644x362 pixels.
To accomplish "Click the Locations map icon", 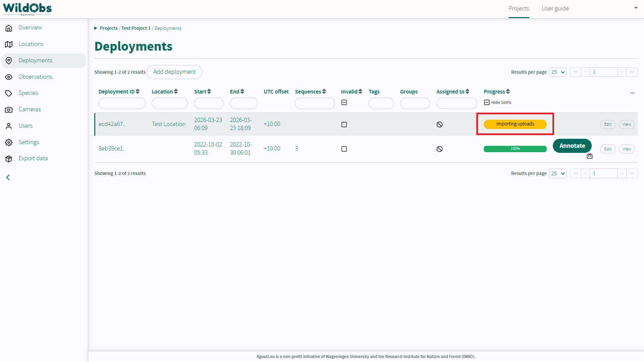I will click(9, 44).
